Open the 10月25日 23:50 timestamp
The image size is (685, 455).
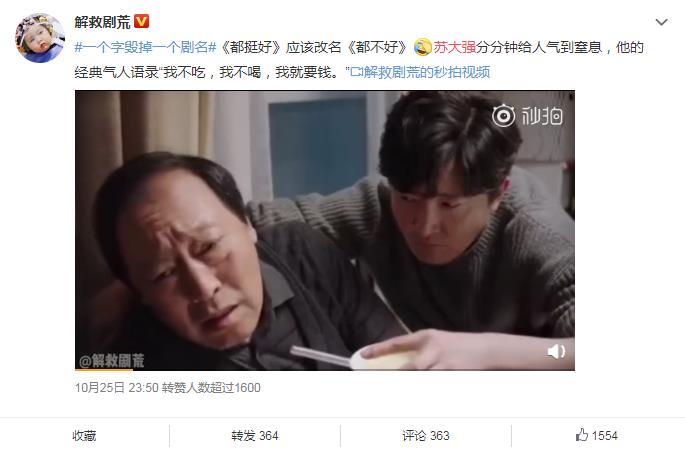click(116, 388)
